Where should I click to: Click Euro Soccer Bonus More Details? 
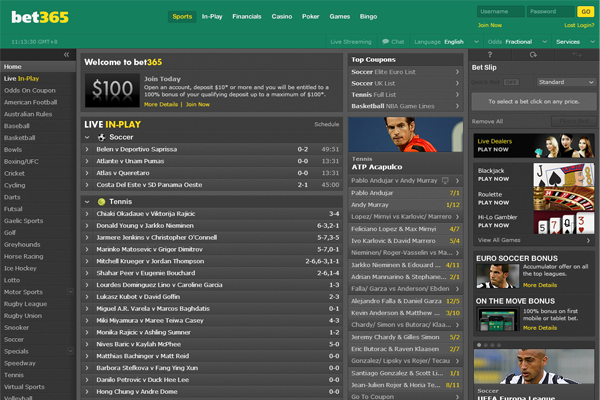click(540, 285)
